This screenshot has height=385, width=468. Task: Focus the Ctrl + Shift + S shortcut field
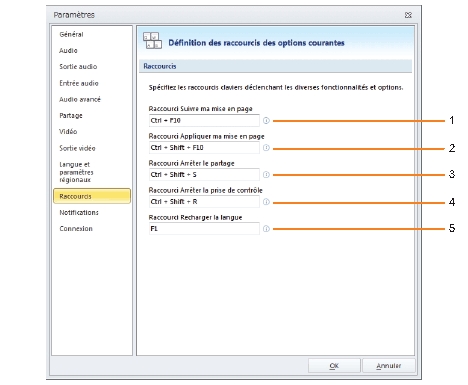click(204, 175)
